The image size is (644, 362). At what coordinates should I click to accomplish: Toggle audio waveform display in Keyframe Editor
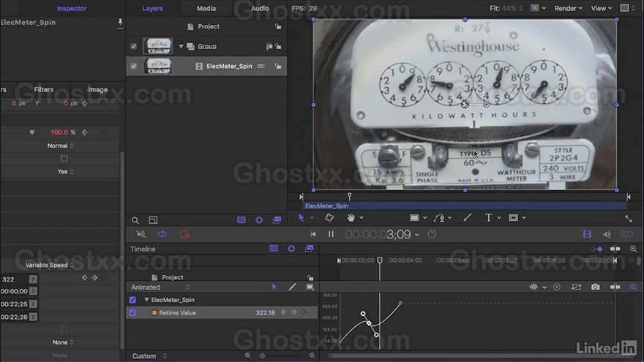click(533, 287)
